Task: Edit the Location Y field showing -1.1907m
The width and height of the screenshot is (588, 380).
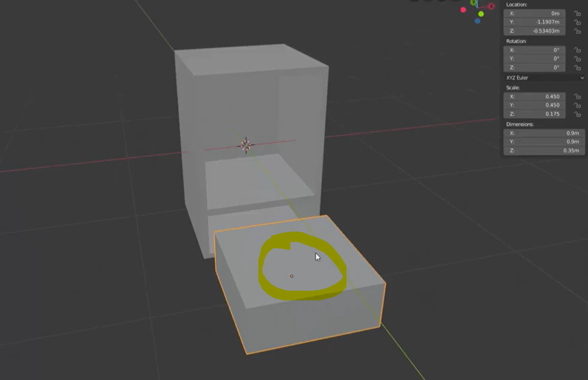Action: point(534,22)
